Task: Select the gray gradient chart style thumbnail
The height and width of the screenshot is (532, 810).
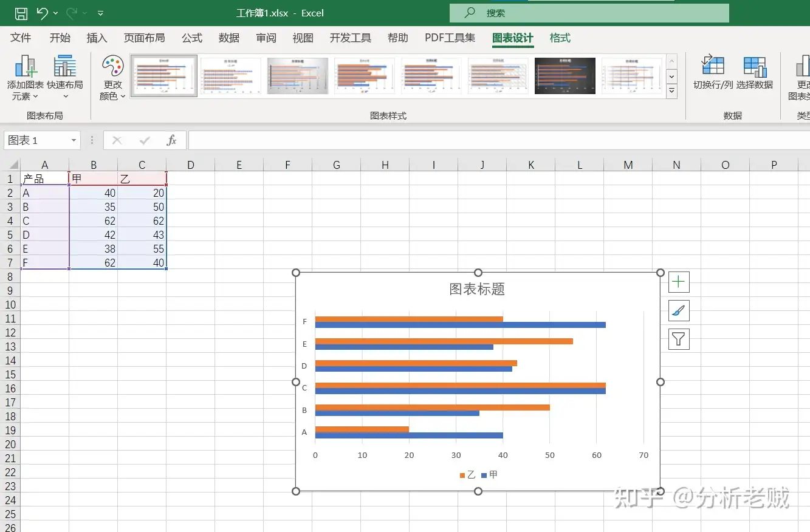Action: tap(298, 76)
